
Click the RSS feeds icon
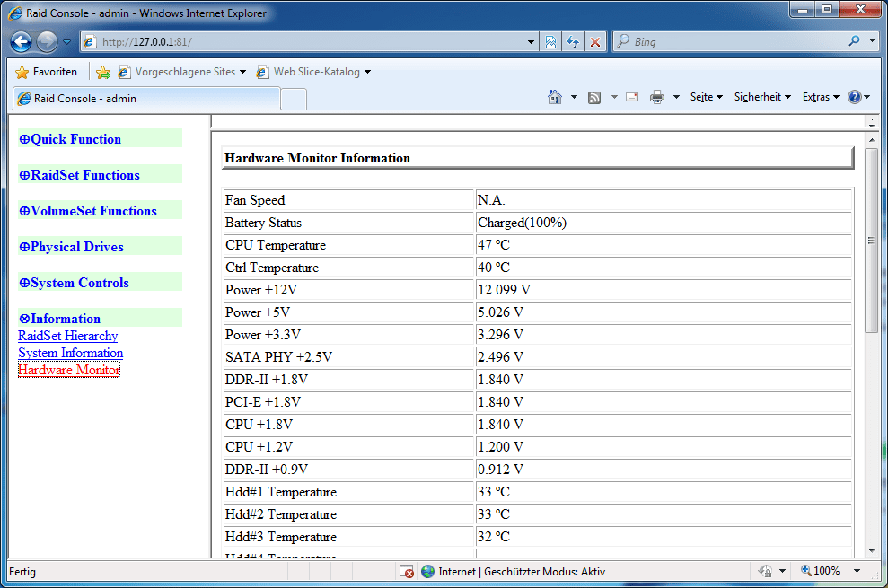click(594, 98)
